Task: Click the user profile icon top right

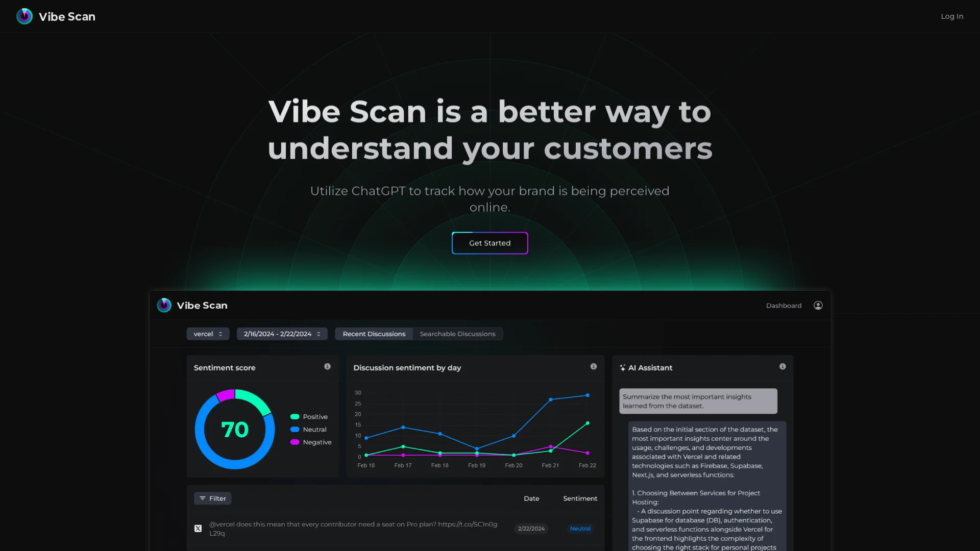Action: [x=818, y=306]
